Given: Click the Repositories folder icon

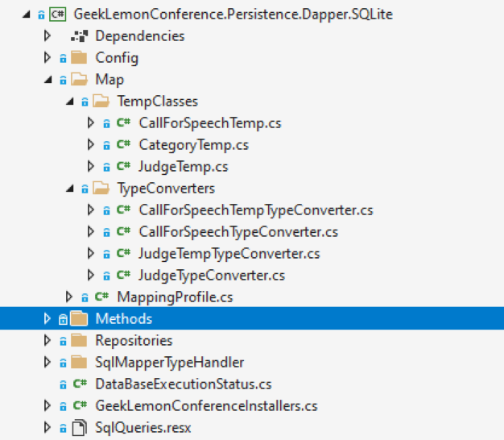Looking at the screenshot, I should (x=79, y=341).
